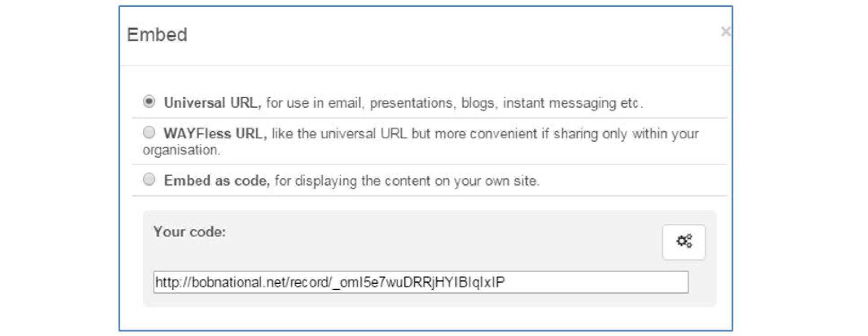Close the Embed dialog with X
This screenshot has height=336, width=868.
725,31
